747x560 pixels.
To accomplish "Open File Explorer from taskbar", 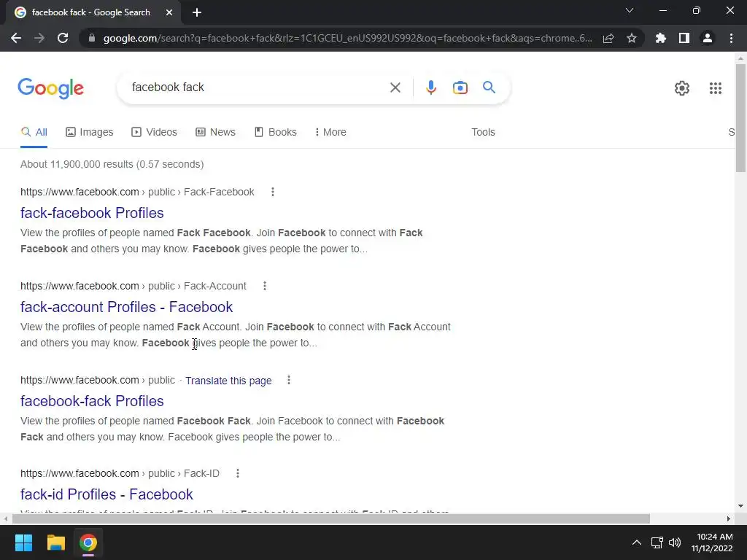I will (x=55, y=542).
